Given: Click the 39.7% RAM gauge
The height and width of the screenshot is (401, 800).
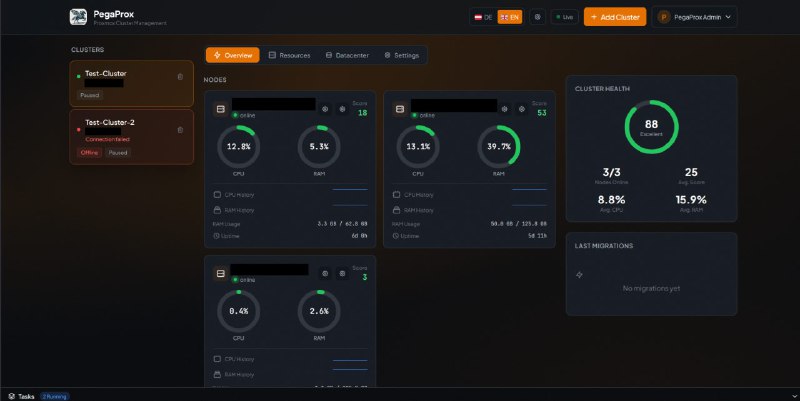Looking at the screenshot, I should pyautogui.click(x=498, y=147).
